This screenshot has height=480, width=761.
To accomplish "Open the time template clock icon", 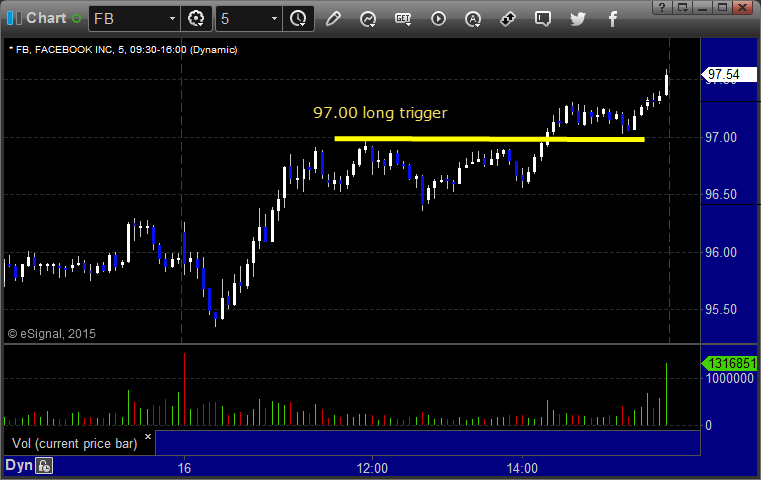I will 298,19.
